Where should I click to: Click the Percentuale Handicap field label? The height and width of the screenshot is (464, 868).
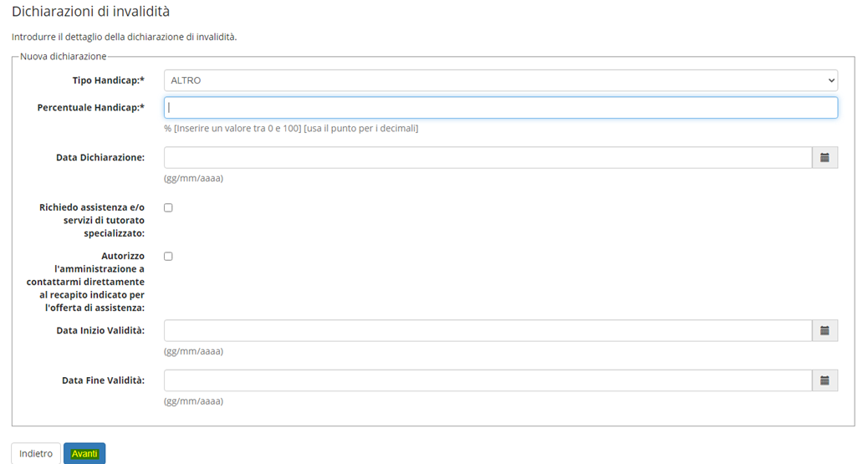(x=91, y=107)
